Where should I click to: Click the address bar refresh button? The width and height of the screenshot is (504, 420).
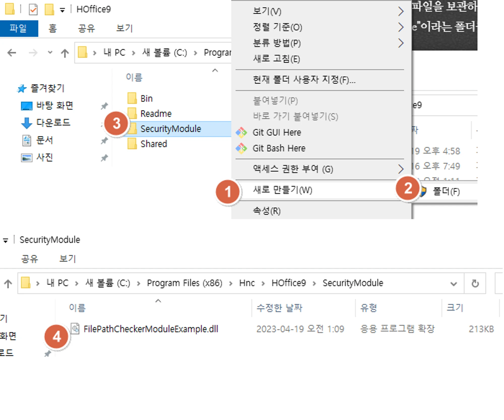475,284
